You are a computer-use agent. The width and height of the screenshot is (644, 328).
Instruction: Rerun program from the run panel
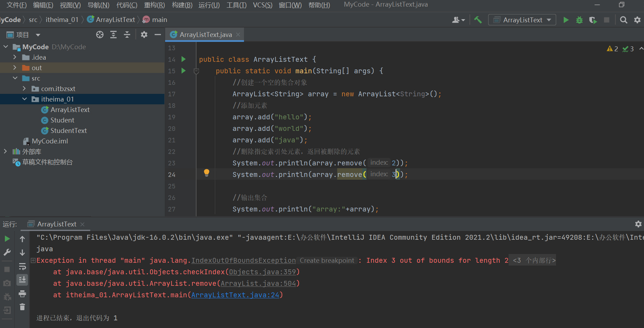(7, 239)
